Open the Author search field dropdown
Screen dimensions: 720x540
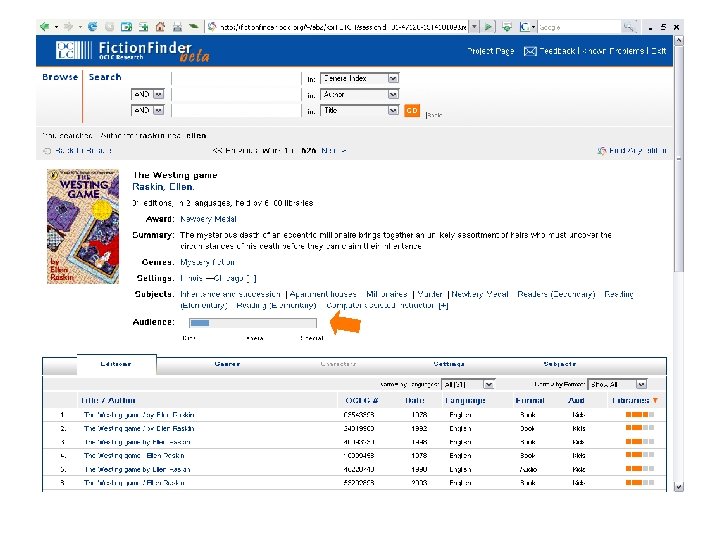click(x=393, y=95)
